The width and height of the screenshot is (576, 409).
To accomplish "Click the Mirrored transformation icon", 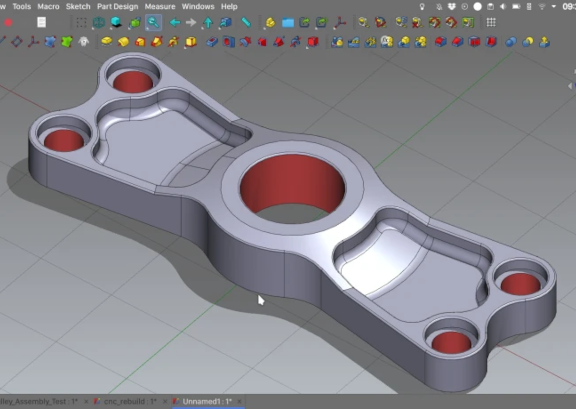I will click(x=337, y=42).
